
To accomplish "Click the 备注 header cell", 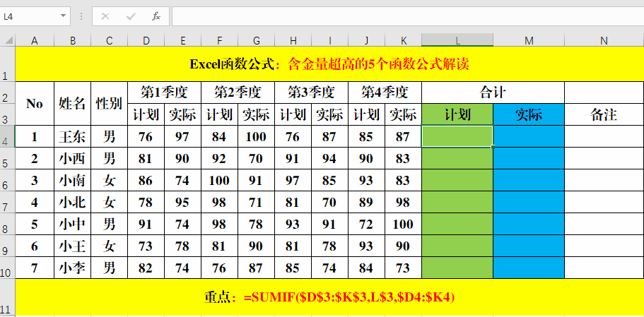I will coord(604,115).
